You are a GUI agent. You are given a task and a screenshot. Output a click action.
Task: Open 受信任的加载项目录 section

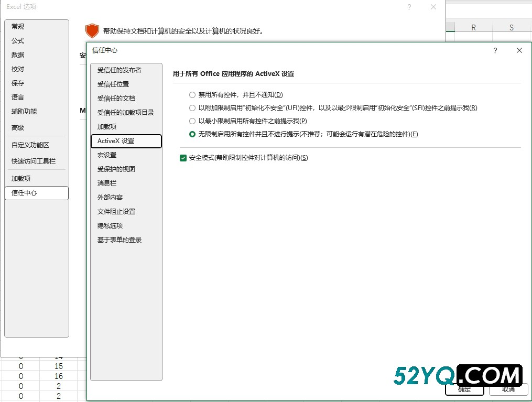pyautogui.click(x=126, y=113)
